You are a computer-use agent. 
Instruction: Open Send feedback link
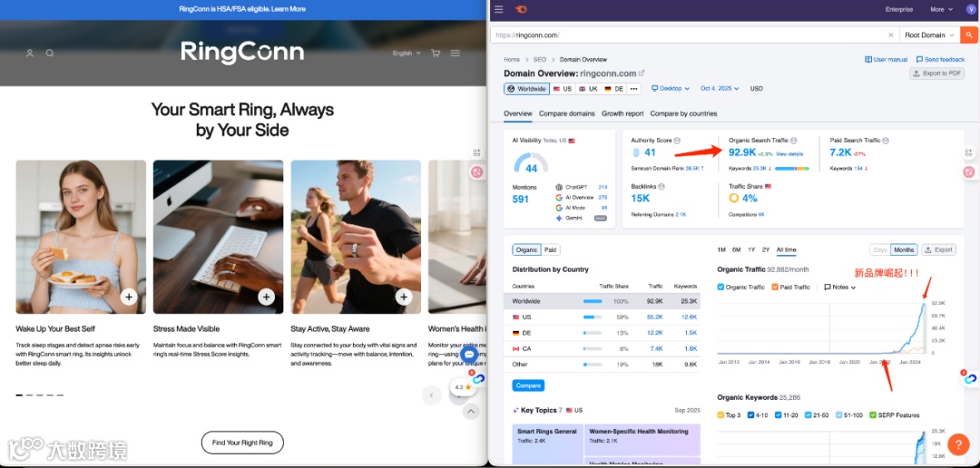pos(940,59)
